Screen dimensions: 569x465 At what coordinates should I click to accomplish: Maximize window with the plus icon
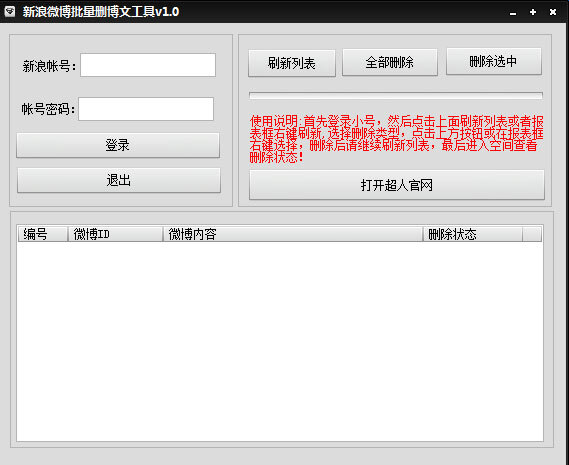click(x=533, y=12)
